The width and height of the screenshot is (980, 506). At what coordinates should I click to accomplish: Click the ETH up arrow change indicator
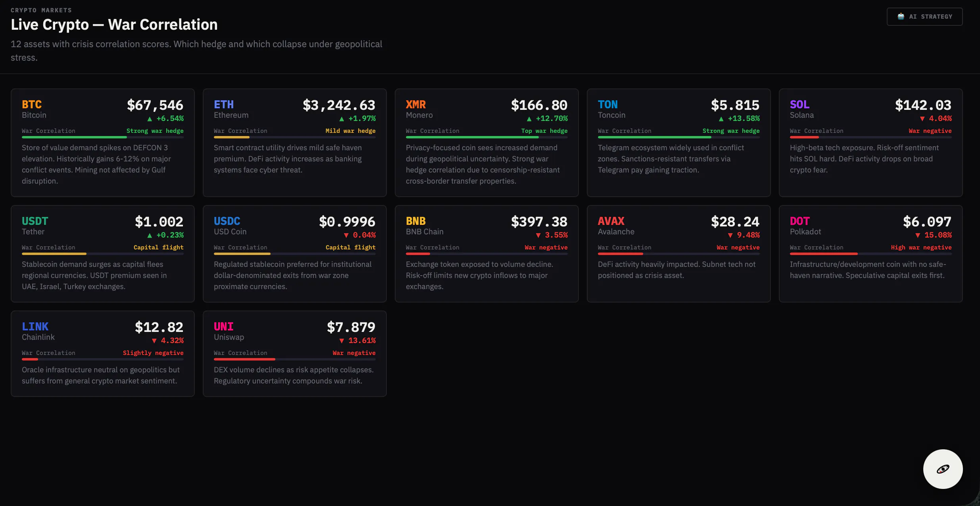pyautogui.click(x=342, y=119)
